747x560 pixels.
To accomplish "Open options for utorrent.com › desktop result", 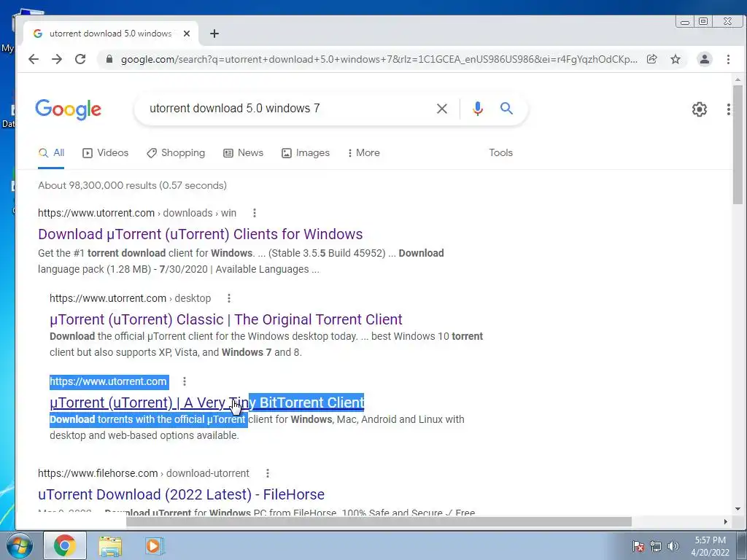I will tap(229, 298).
